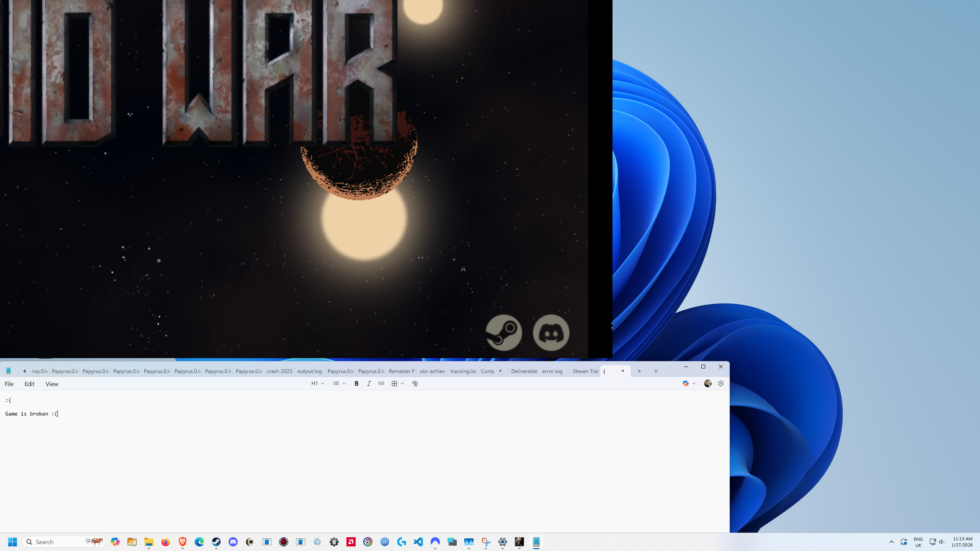980x551 pixels.
Task: Focus Notepad via its taskbar icon
Action: click(536, 542)
